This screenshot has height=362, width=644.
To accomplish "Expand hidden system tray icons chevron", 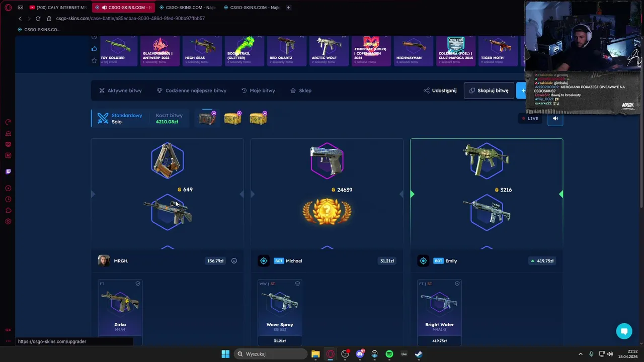I will 580,354.
